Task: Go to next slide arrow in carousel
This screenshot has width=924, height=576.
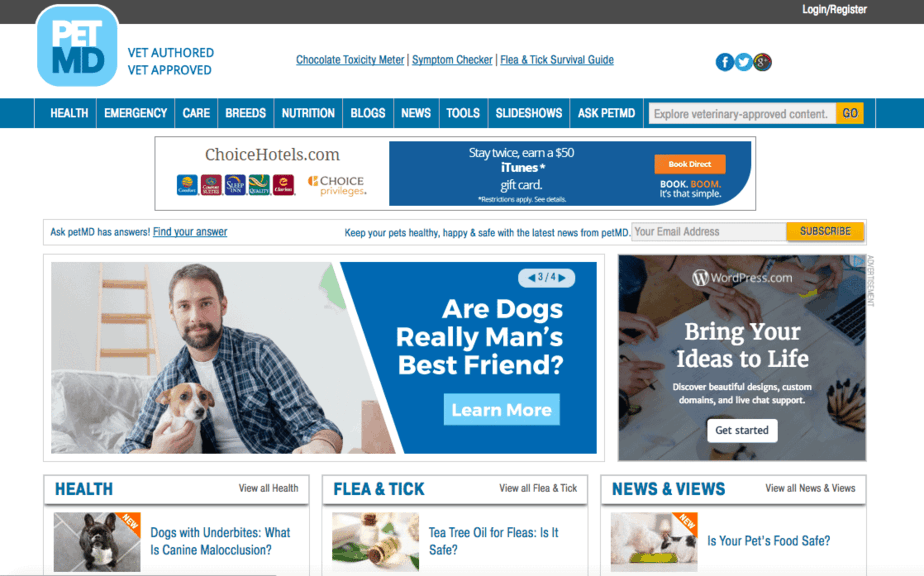Action: 562,278
